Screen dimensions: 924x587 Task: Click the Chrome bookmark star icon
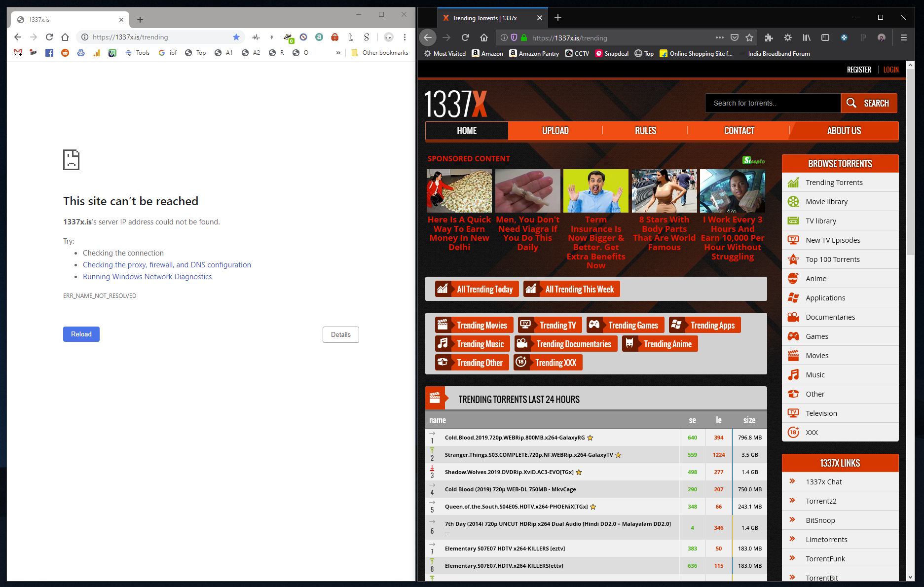[236, 37]
